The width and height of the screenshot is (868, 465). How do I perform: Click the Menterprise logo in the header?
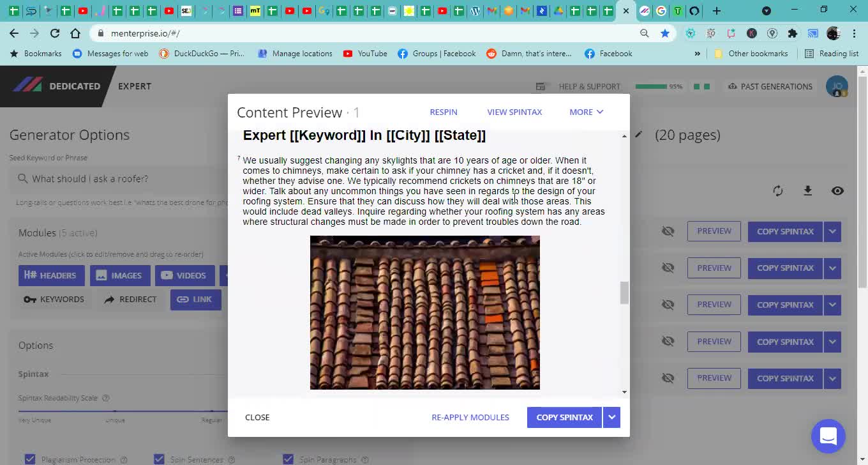tap(27, 86)
